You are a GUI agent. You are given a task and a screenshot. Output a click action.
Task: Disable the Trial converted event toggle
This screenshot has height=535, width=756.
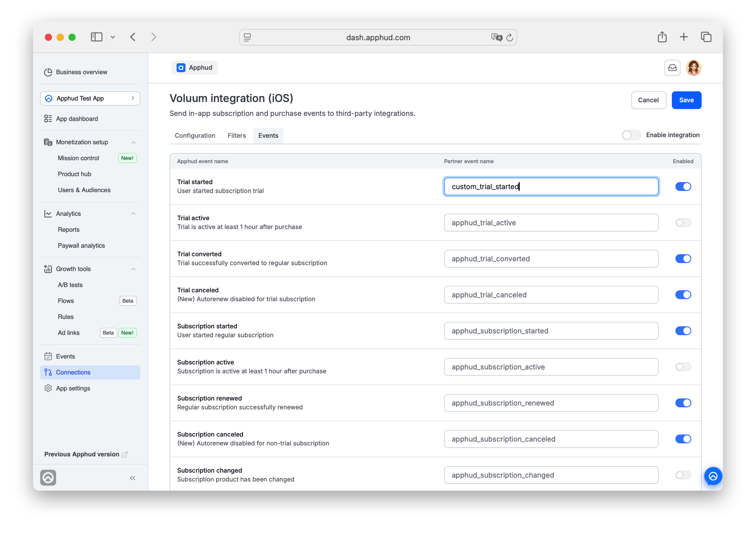(x=683, y=259)
